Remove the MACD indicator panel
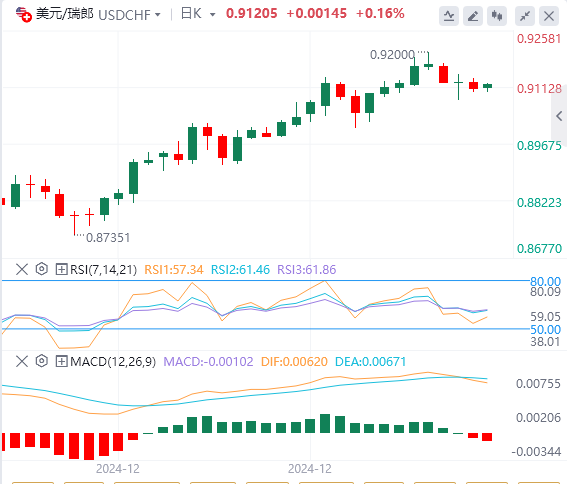Screen dimensions: 567x484 (22, 361)
